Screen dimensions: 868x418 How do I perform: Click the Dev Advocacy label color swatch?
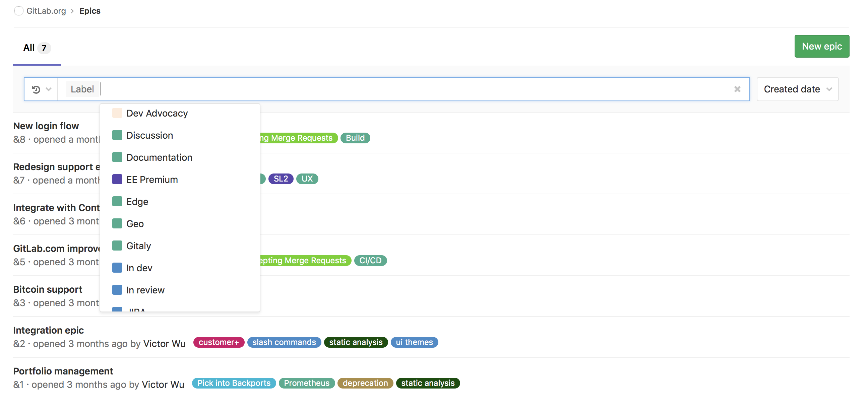pyautogui.click(x=116, y=113)
